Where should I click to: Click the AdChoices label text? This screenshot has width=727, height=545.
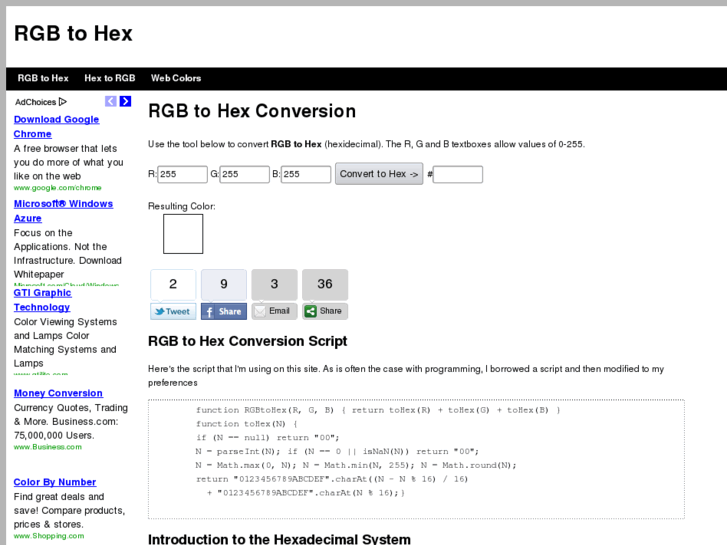click(35, 102)
